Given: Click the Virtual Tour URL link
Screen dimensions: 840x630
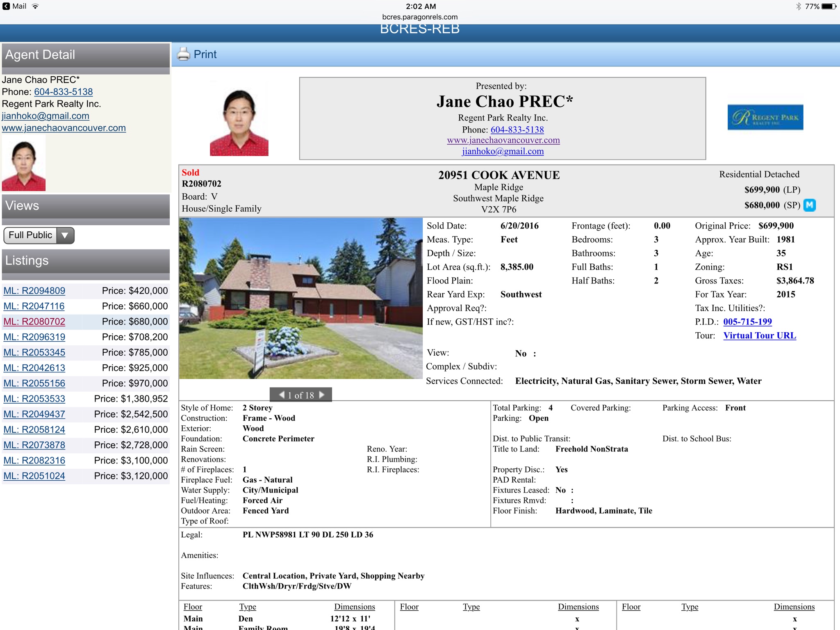Looking at the screenshot, I should click(x=759, y=336).
